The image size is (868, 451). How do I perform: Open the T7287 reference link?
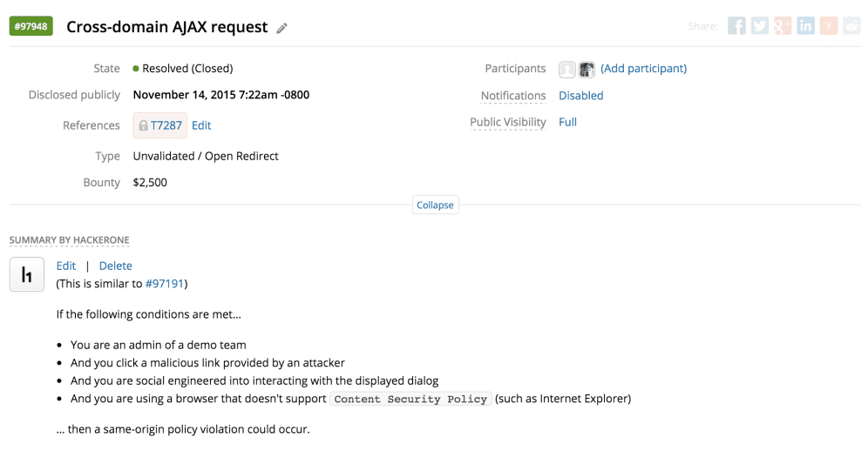coord(166,125)
